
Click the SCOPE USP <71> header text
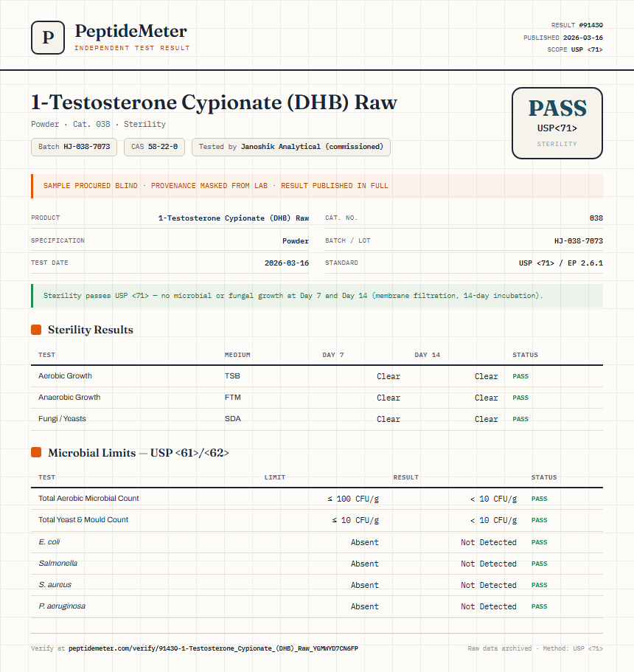575,49
